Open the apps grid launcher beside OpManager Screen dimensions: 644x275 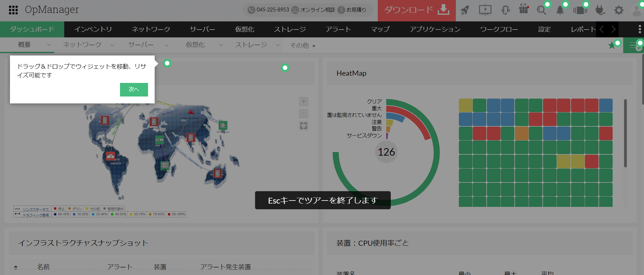click(x=13, y=10)
